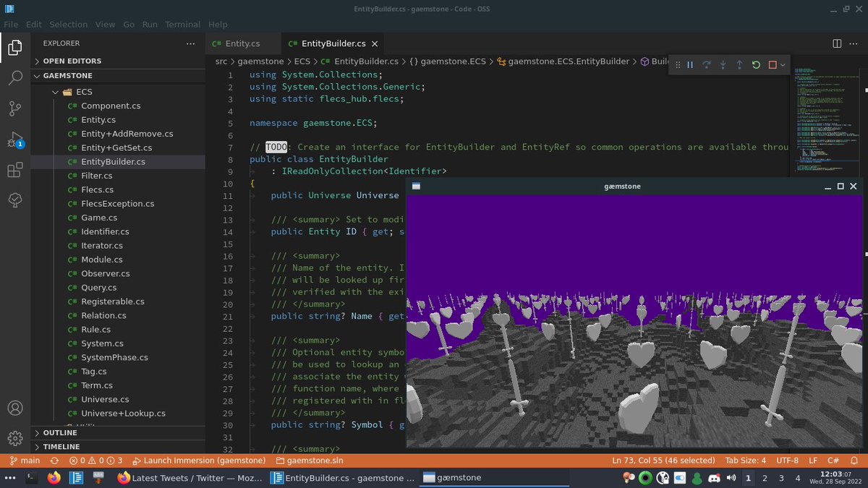Open the Source Control view
The height and width of the screenshot is (488, 868).
click(15, 109)
